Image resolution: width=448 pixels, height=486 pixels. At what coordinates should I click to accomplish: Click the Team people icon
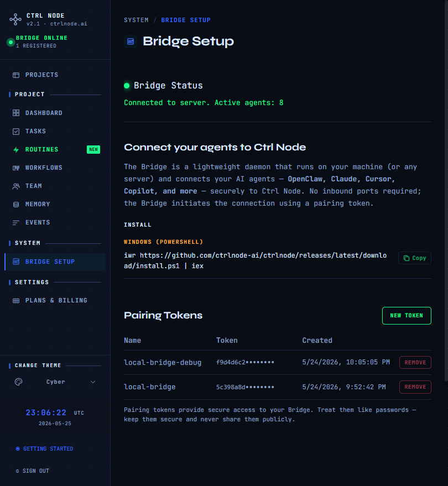click(16, 186)
